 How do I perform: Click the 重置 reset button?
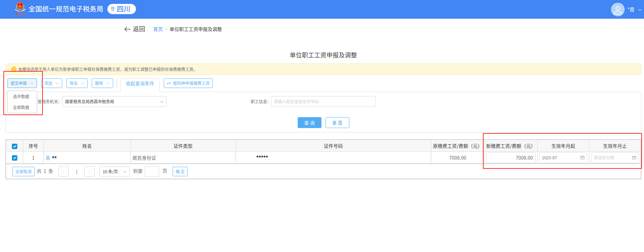pos(337,123)
